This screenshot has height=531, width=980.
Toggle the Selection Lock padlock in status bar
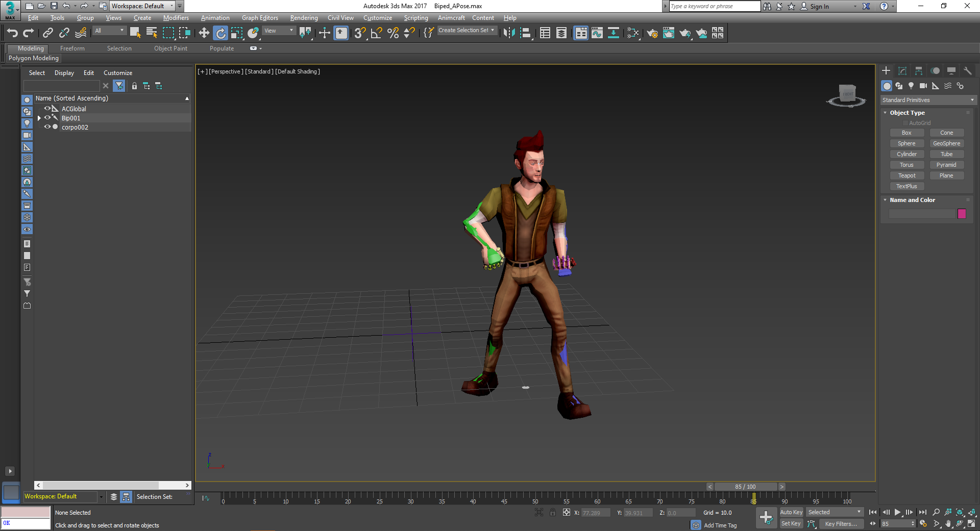click(x=553, y=513)
